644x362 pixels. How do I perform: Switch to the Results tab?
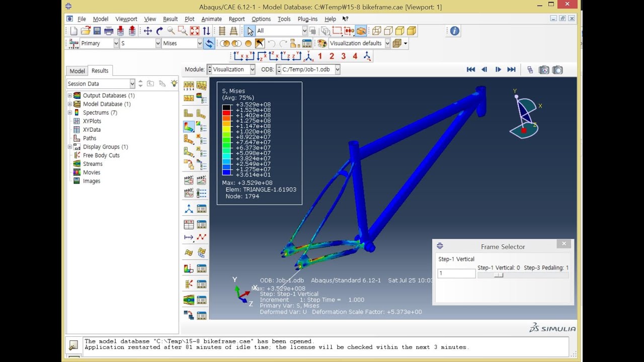(100, 70)
